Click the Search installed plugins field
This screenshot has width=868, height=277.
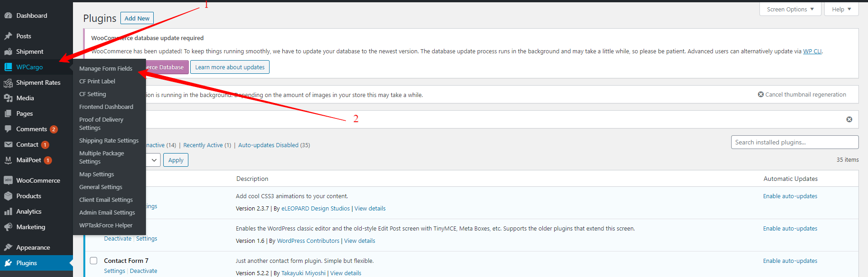[x=795, y=142]
